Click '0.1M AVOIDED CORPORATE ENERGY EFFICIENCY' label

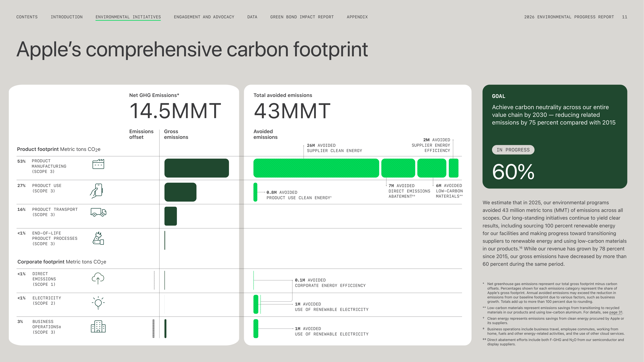(x=330, y=283)
